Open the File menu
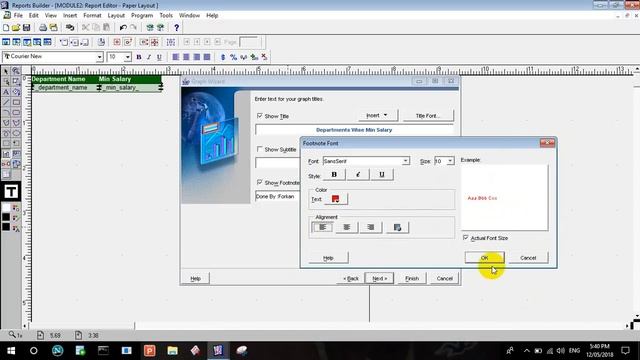This screenshot has width=640, height=360. [18, 15]
